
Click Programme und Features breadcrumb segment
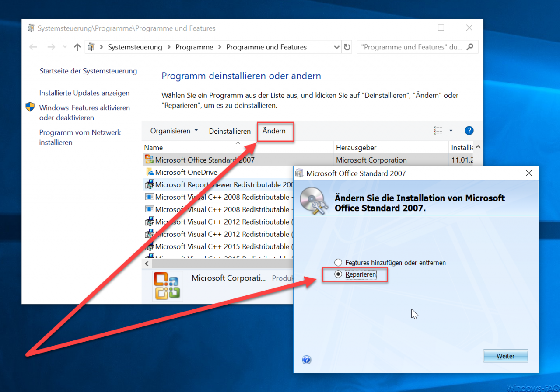point(266,47)
